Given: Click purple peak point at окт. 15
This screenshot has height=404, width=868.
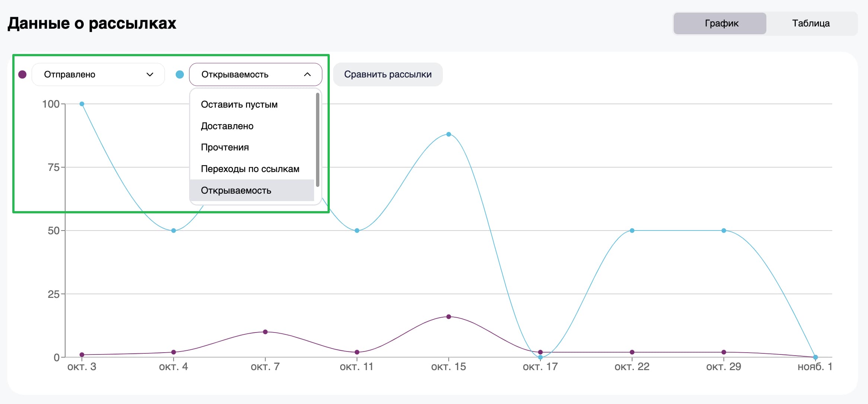Looking at the screenshot, I should (449, 317).
